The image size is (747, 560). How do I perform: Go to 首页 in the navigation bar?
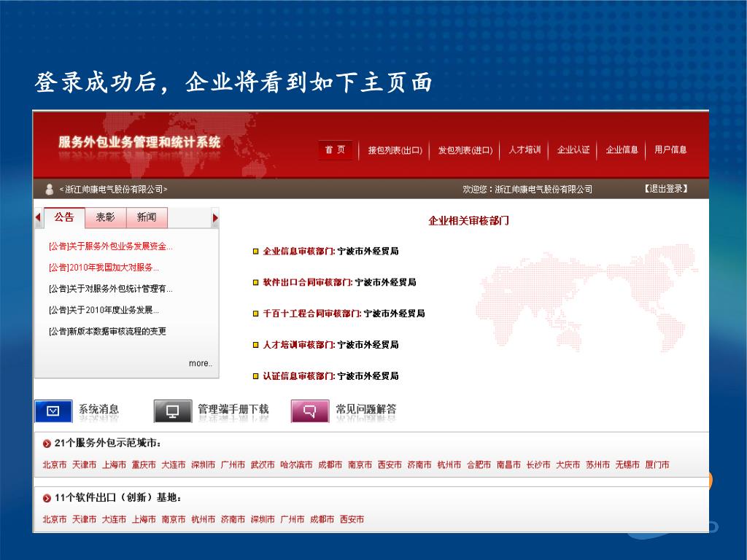point(336,150)
